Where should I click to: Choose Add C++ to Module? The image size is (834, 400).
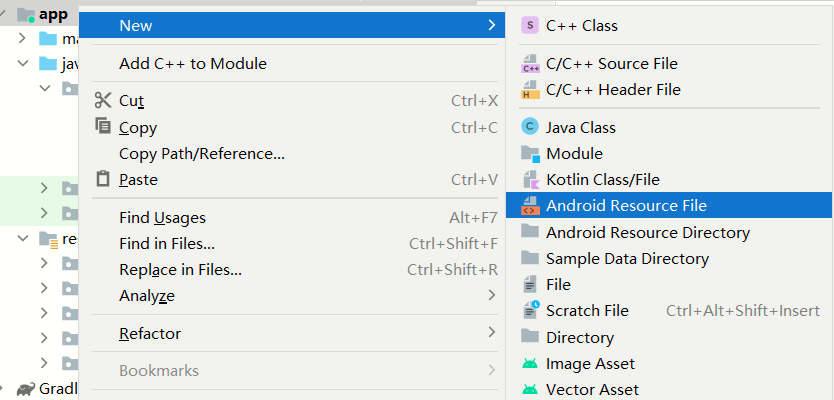(192, 64)
